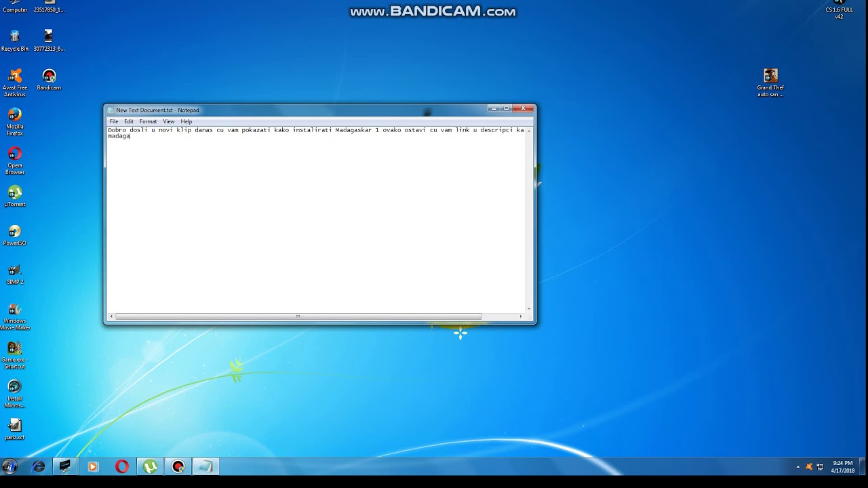Launch µTorrent desktop shortcut
The width and height of the screenshot is (868, 488).
pos(15,197)
